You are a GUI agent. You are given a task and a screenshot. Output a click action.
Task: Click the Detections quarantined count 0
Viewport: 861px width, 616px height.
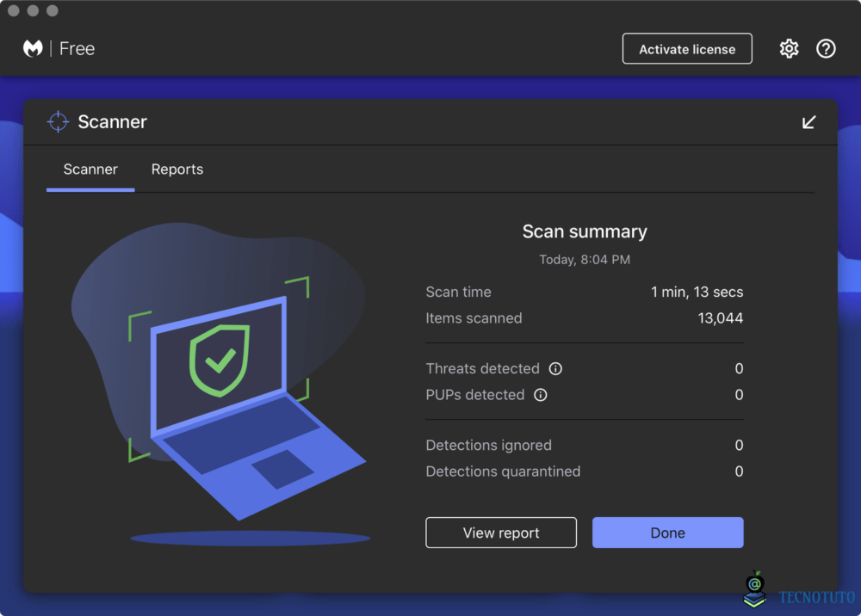[739, 471]
